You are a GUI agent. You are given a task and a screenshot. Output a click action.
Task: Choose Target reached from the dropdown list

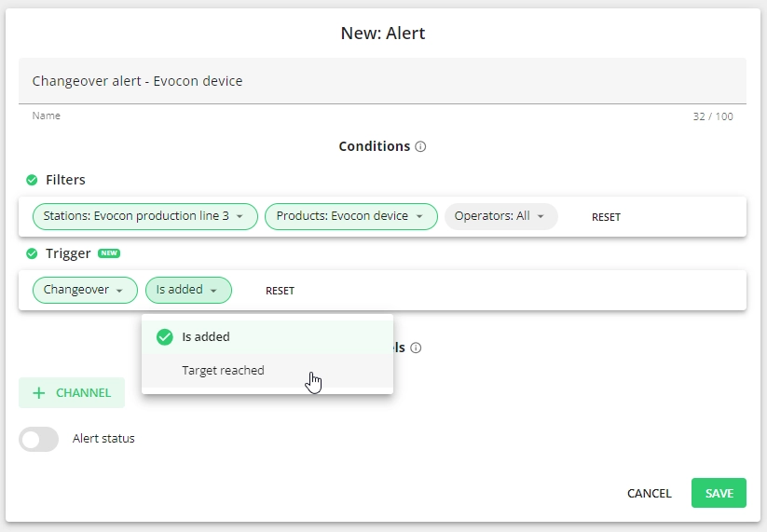click(x=267, y=371)
